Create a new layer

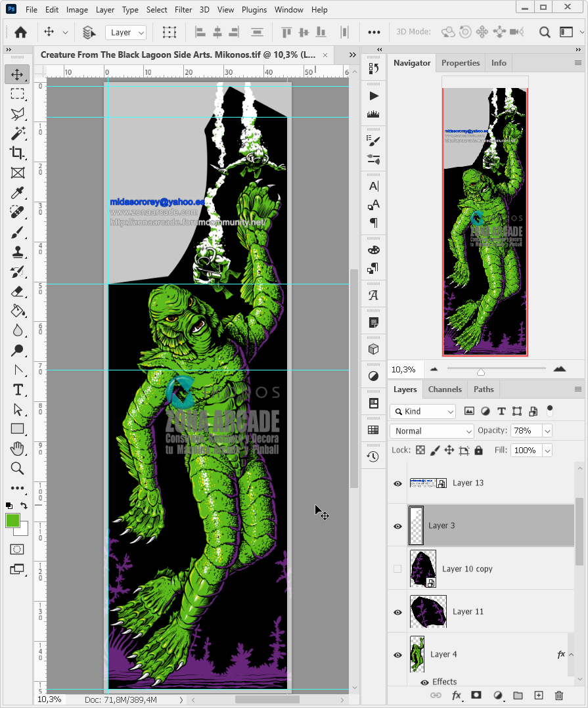[538, 695]
